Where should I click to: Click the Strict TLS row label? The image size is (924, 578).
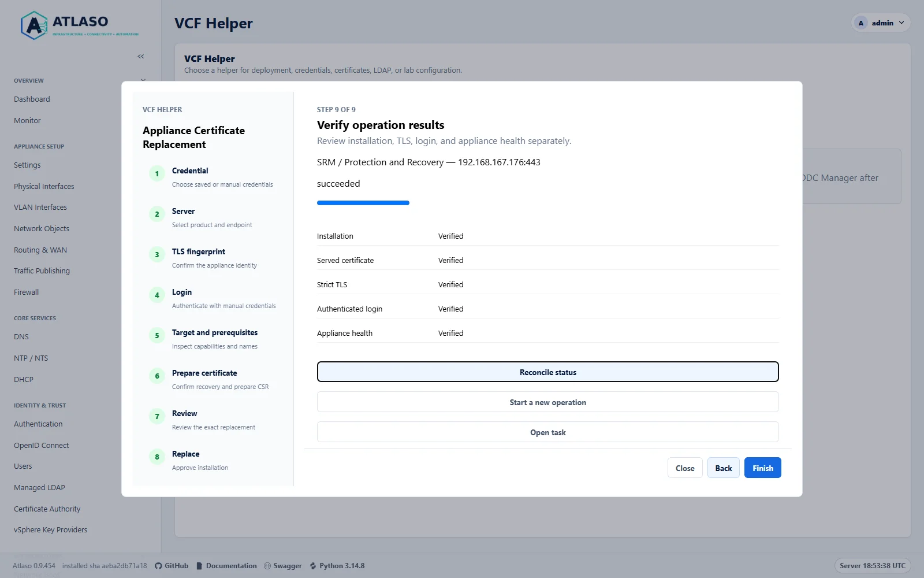[x=332, y=285]
